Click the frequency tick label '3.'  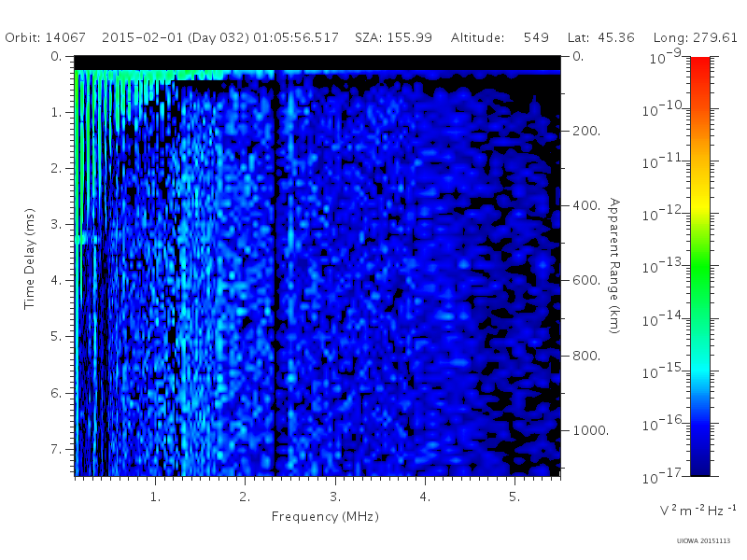(335, 497)
